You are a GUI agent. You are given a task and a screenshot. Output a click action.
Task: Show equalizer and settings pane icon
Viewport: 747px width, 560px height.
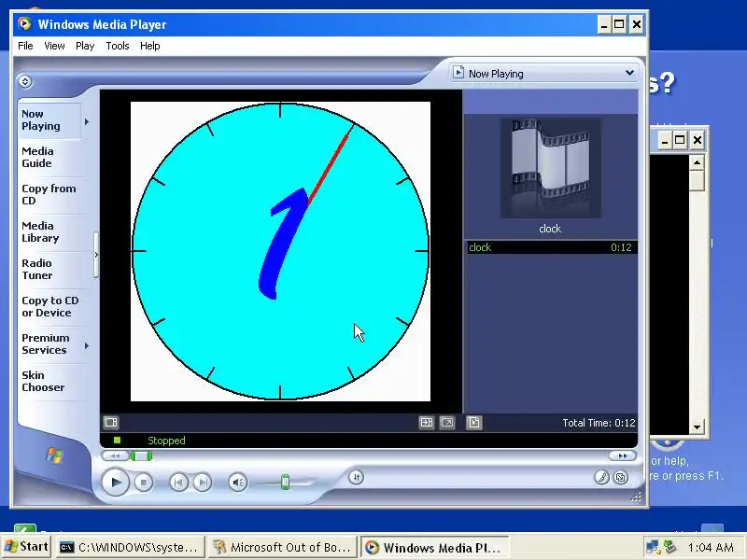[x=111, y=423]
